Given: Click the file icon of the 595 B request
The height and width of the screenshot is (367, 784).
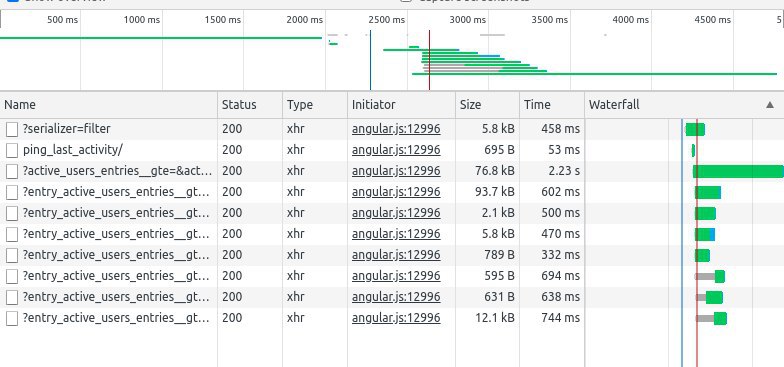Looking at the screenshot, I should 12,276.
